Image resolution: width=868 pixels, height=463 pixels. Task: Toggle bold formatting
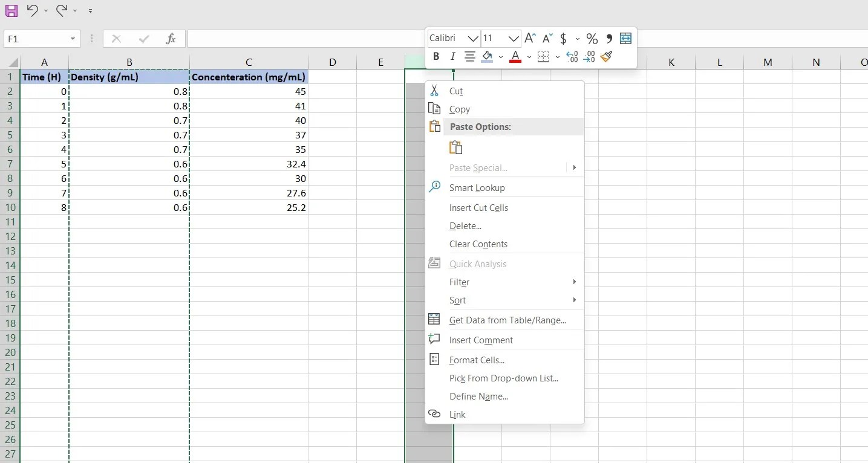point(436,57)
